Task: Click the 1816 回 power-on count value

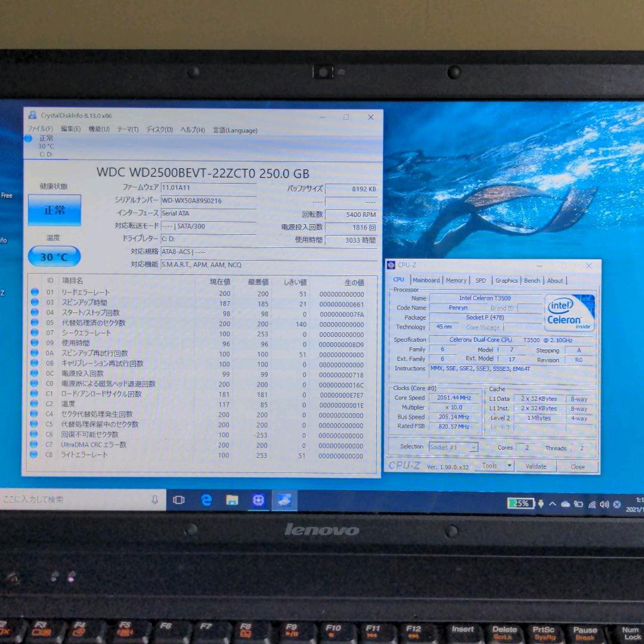Action: pos(351,227)
